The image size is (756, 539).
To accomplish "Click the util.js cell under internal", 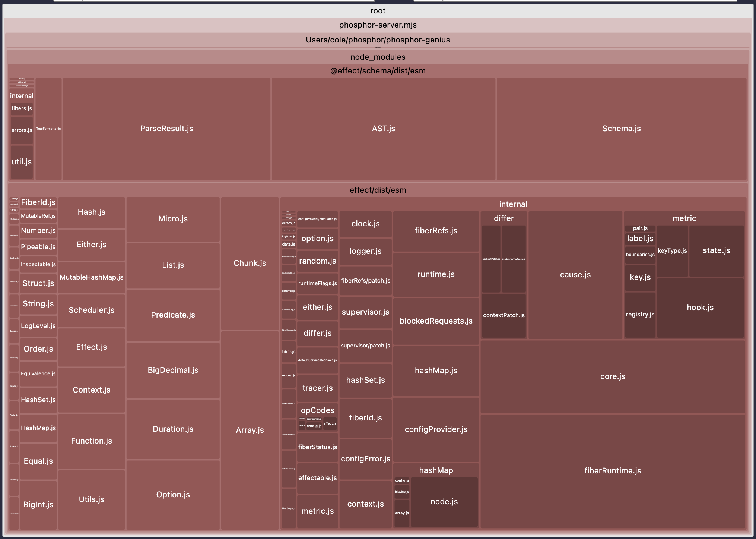I will click(22, 162).
